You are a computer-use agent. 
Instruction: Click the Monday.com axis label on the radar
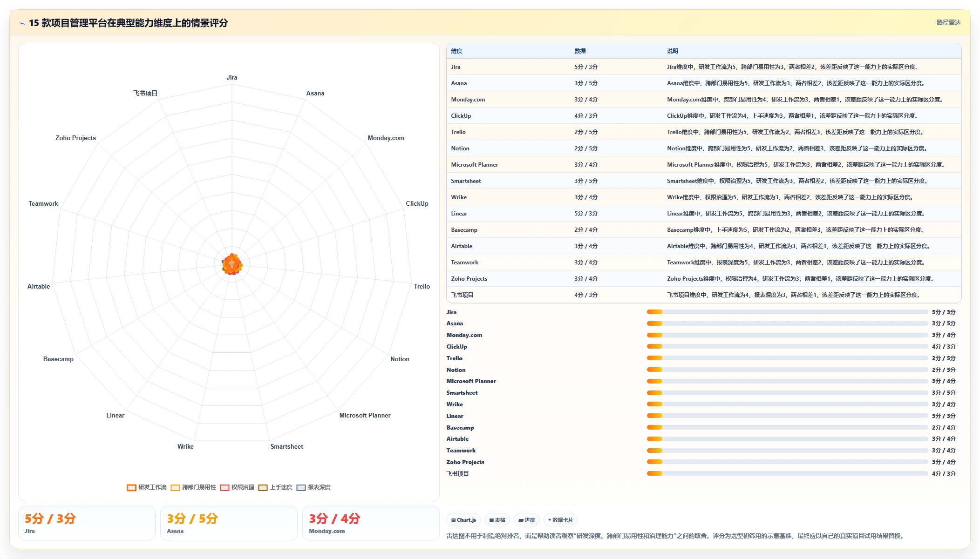tap(386, 138)
